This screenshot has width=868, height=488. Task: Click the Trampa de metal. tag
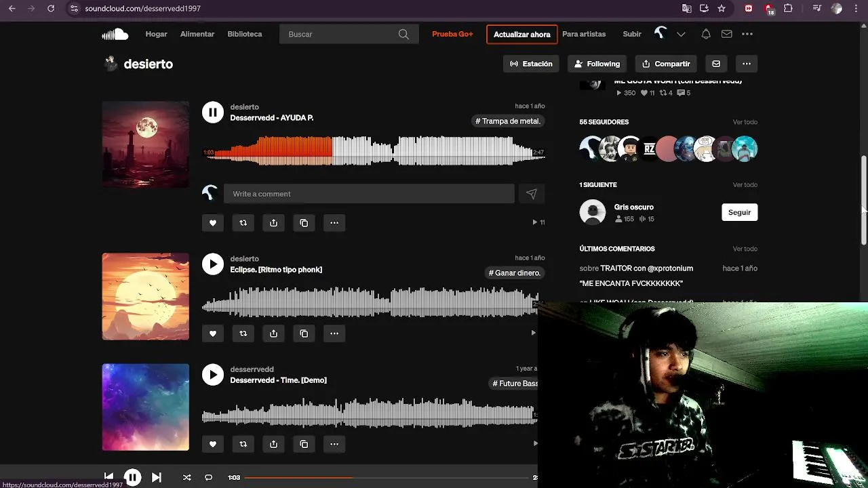pos(508,121)
